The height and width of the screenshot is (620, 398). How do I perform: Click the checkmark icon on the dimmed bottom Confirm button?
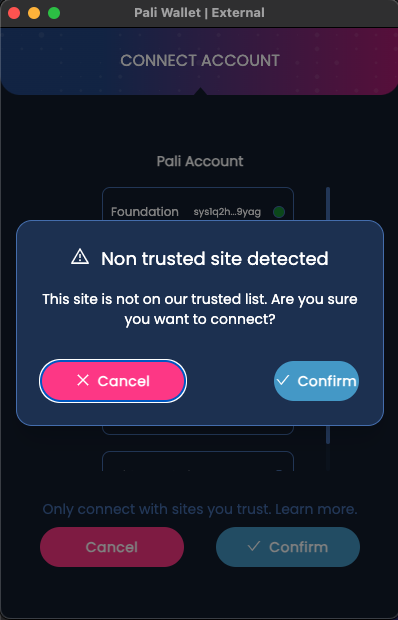(x=253, y=546)
